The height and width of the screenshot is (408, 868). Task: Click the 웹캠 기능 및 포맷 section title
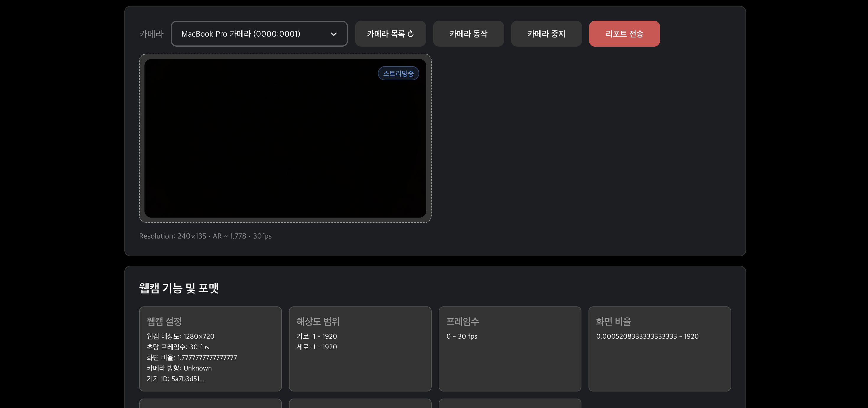click(179, 288)
